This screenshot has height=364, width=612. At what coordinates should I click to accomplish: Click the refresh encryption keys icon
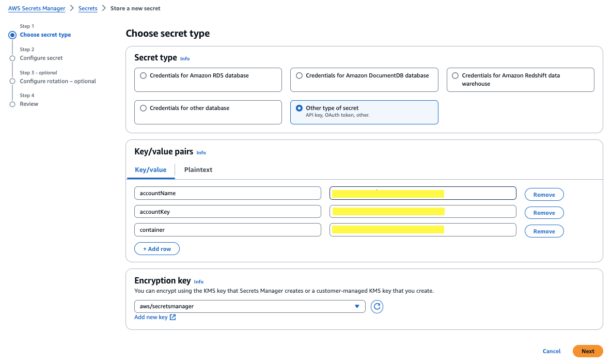tap(377, 307)
